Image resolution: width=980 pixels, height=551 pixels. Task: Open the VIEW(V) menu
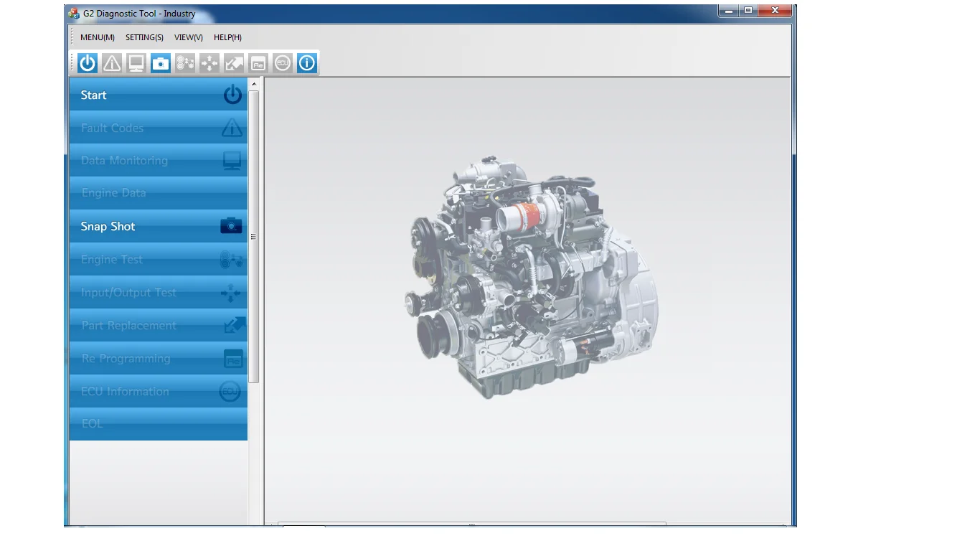click(x=189, y=37)
